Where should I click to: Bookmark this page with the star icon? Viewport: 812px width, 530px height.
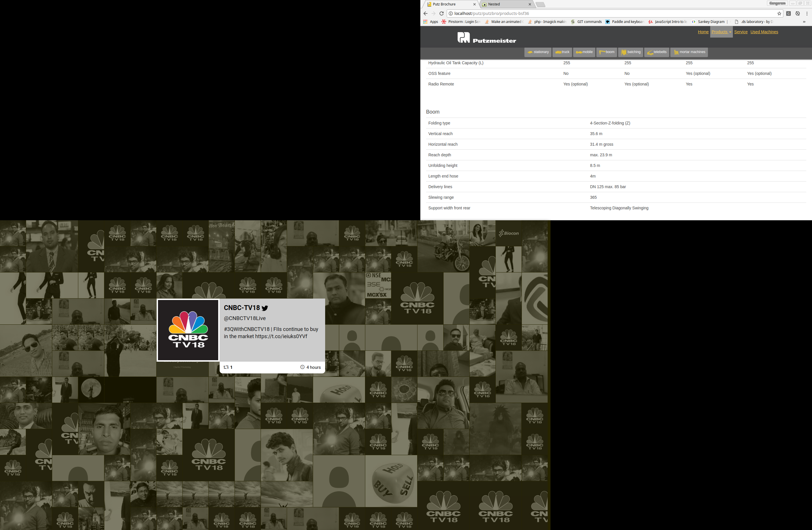pyautogui.click(x=779, y=14)
